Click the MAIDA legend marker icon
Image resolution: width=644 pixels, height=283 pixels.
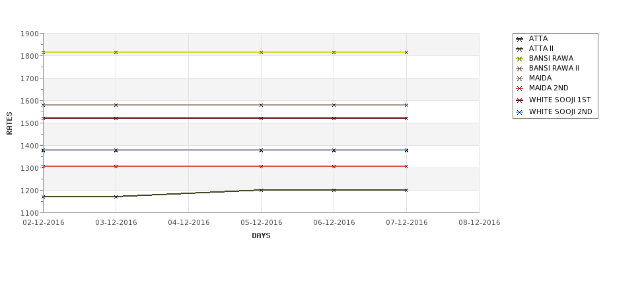point(520,79)
